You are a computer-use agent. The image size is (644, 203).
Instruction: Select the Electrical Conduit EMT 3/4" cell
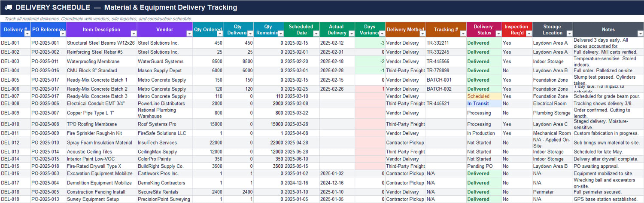pos(101,104)
